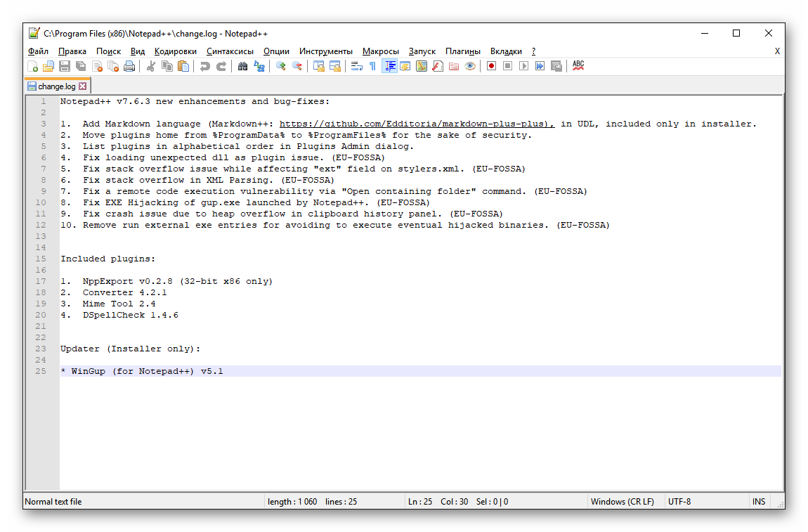Save the file with floppy disk icon

click(x=65, y=66)
